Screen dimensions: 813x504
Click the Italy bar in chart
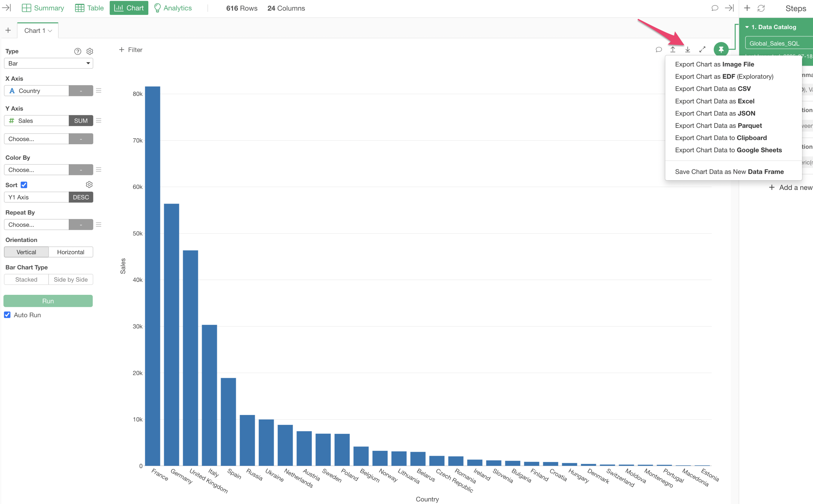[x=209, y=395]
